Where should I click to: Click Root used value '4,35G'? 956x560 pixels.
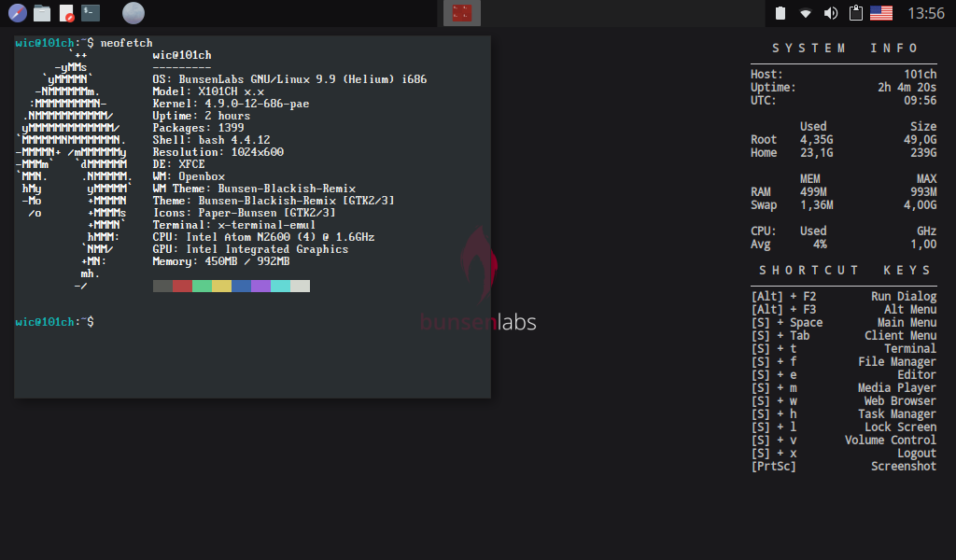(x=816, y=140)
